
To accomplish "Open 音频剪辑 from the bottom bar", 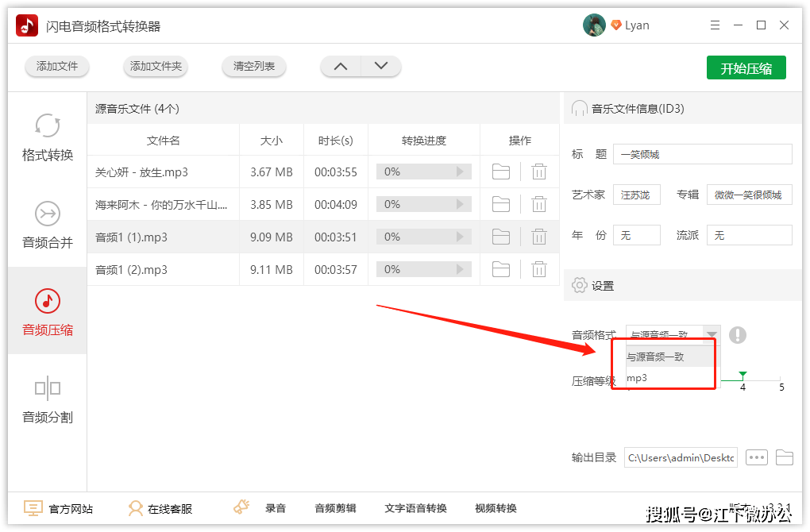I will (335, 508).
